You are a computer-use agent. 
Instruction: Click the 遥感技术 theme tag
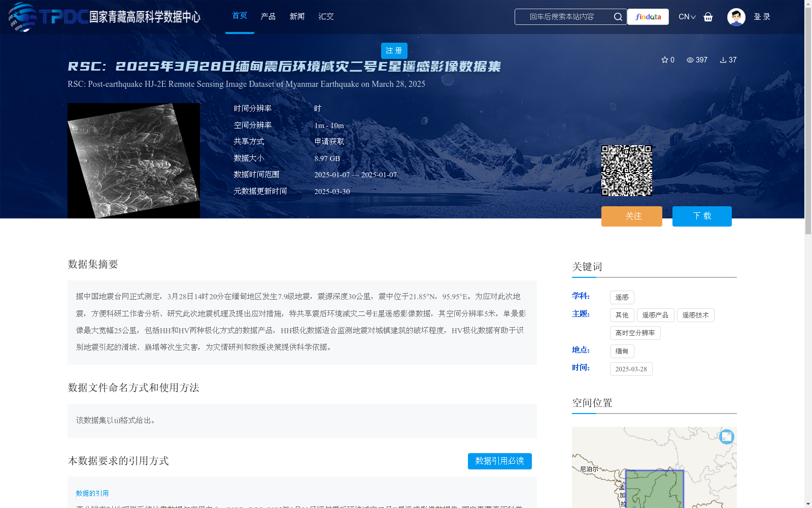click(x=696, y=315)
